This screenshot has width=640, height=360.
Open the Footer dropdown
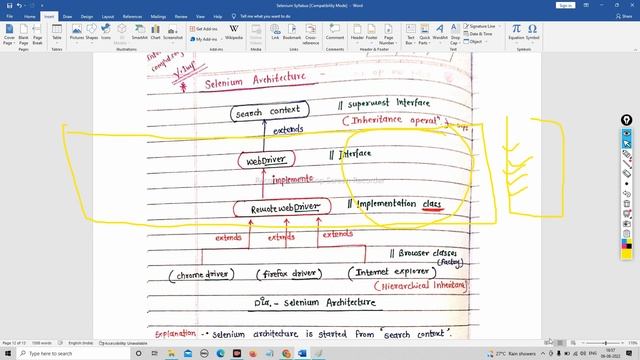point(371,34)
